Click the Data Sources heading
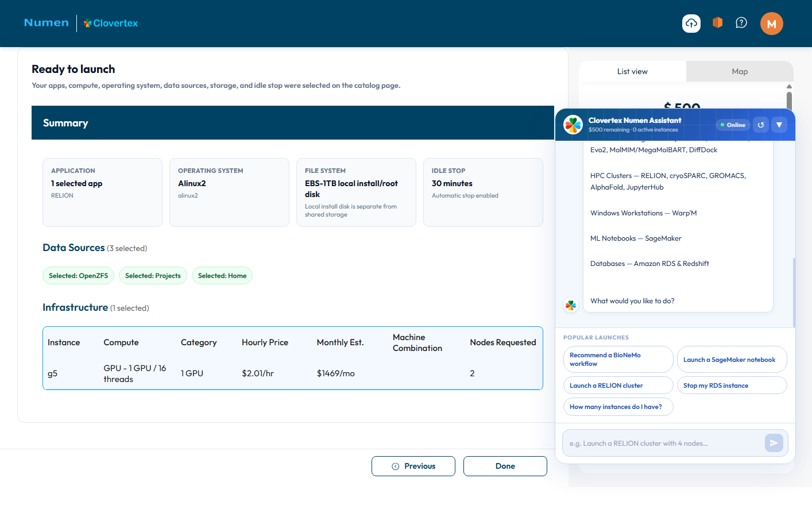This screenshot has height=517, width=812. click(x=74, y=248)
